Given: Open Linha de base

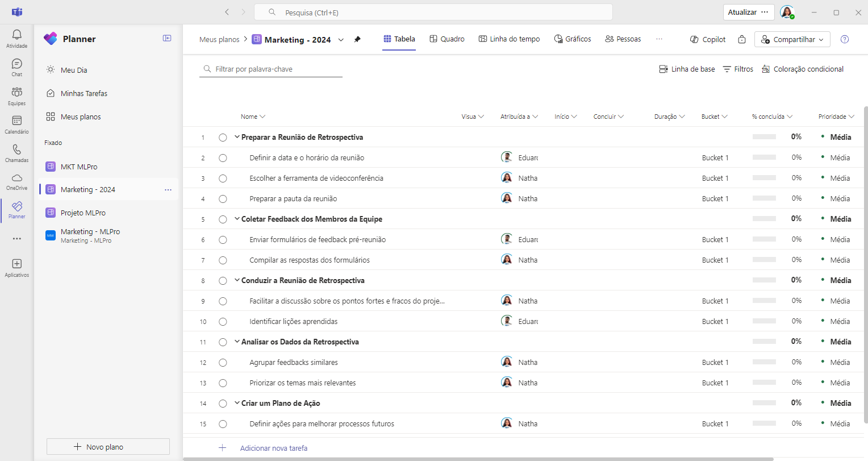Looking at the screenshot, I should pos(687,69).
